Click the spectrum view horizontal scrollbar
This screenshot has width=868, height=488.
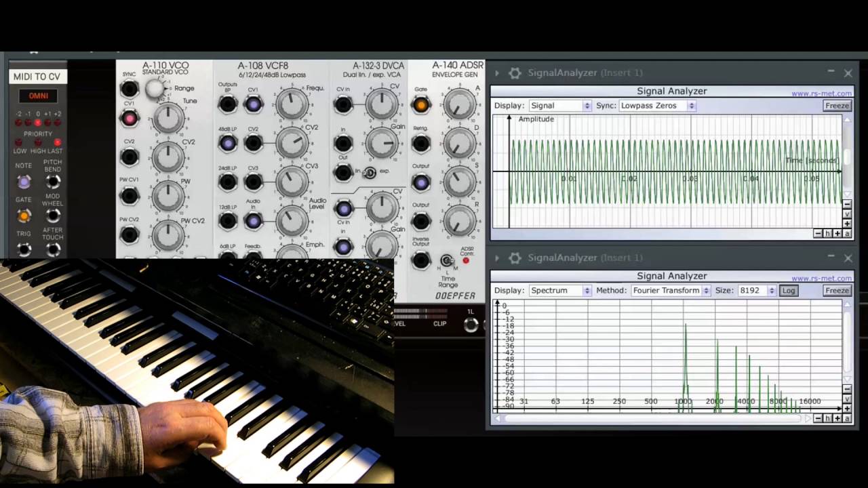(x=653, y=418)
